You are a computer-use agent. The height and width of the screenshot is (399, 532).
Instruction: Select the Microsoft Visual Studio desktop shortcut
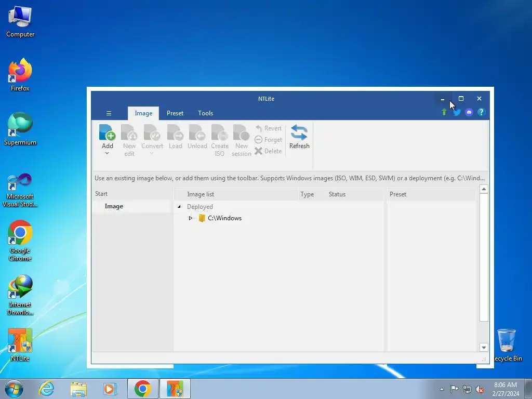tap(20, 190)
